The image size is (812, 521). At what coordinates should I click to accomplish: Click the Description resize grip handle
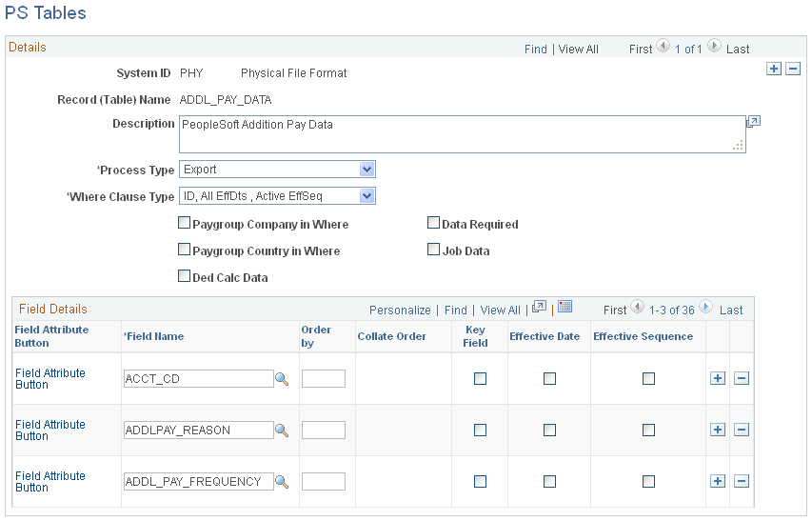tap(739, 146)
